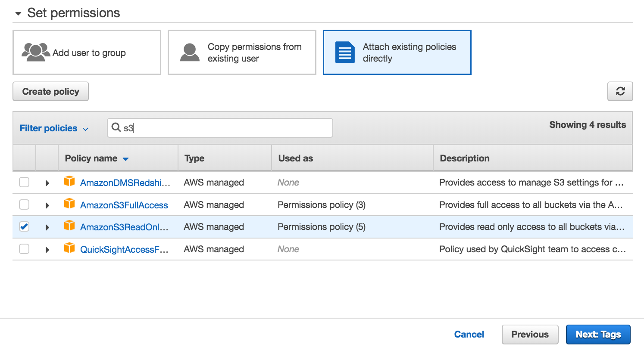Check the AmazonS3FullAccess policy checkbox

point(24,204)
